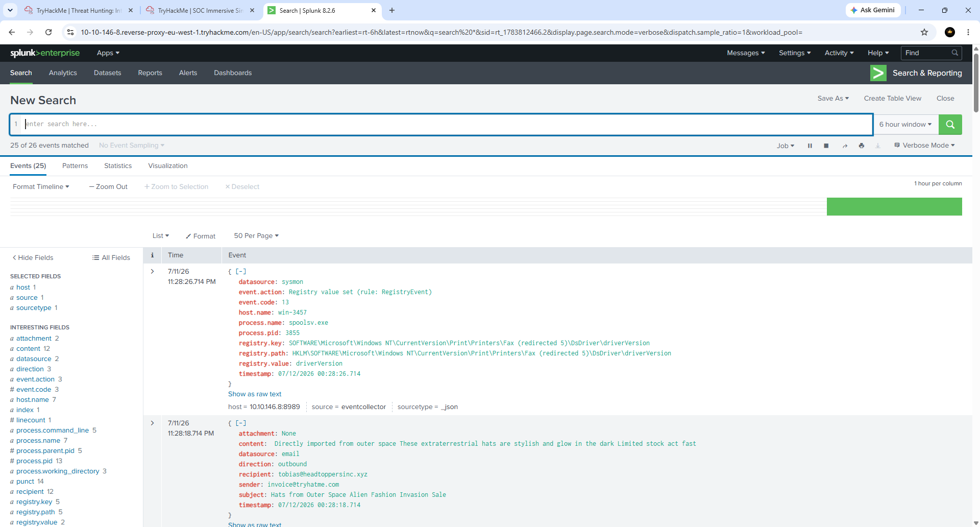Click Show as raw text link
The width and height of the screenshot is (980, 527).
[255, 394]
